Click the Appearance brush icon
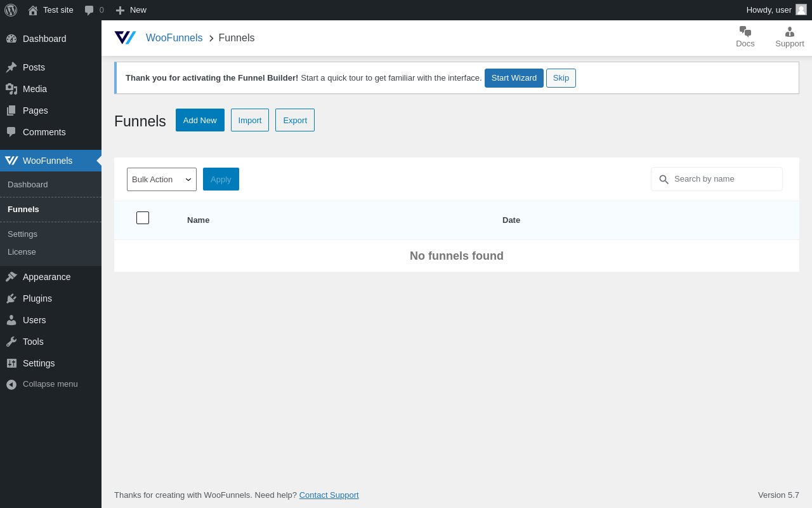This screenshot has height=508, width=812. coord(11,277)
